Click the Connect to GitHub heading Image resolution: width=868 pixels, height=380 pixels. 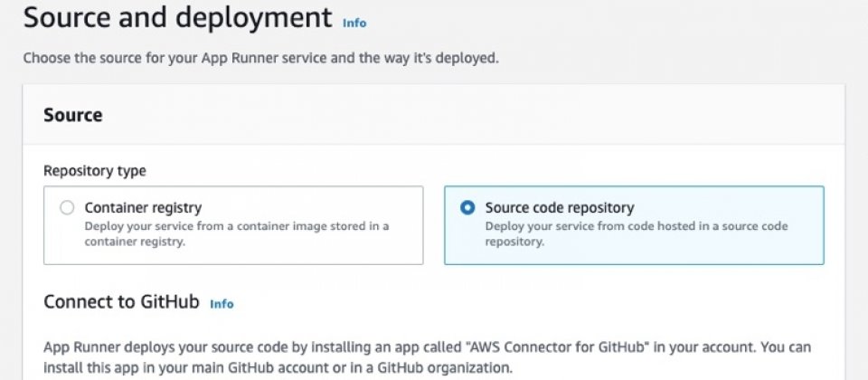coord(121,302)
